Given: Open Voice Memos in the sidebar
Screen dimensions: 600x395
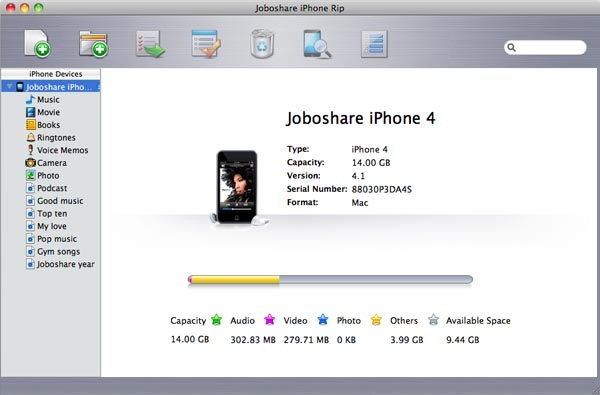Looking at the screenshot, I should (62, 150).
